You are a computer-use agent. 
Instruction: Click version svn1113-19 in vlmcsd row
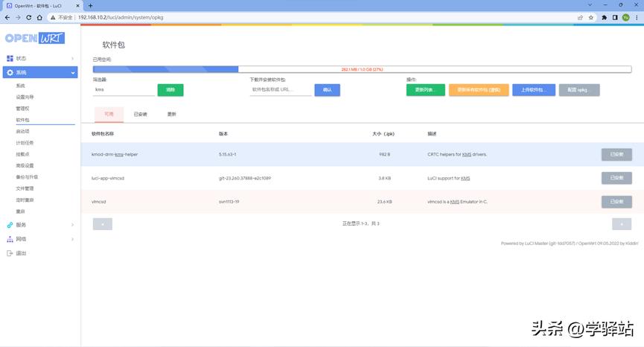click(229, 202)
